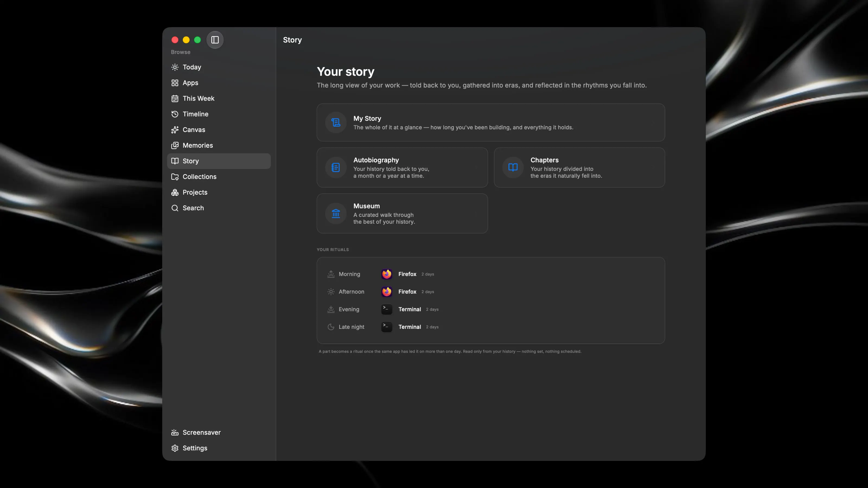Viewport: 868px width, 488px height.
Task: Open the Memories photo icon
Action: tap(174, 146)
